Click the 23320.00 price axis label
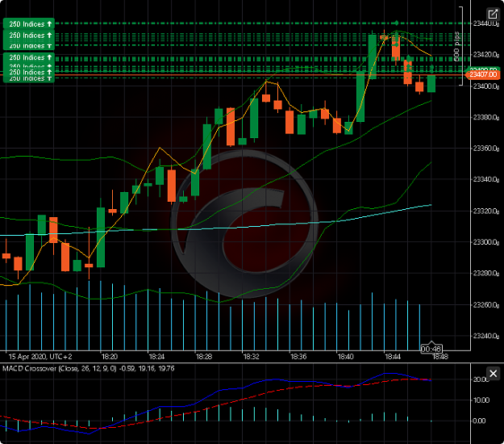 point(485,211)
